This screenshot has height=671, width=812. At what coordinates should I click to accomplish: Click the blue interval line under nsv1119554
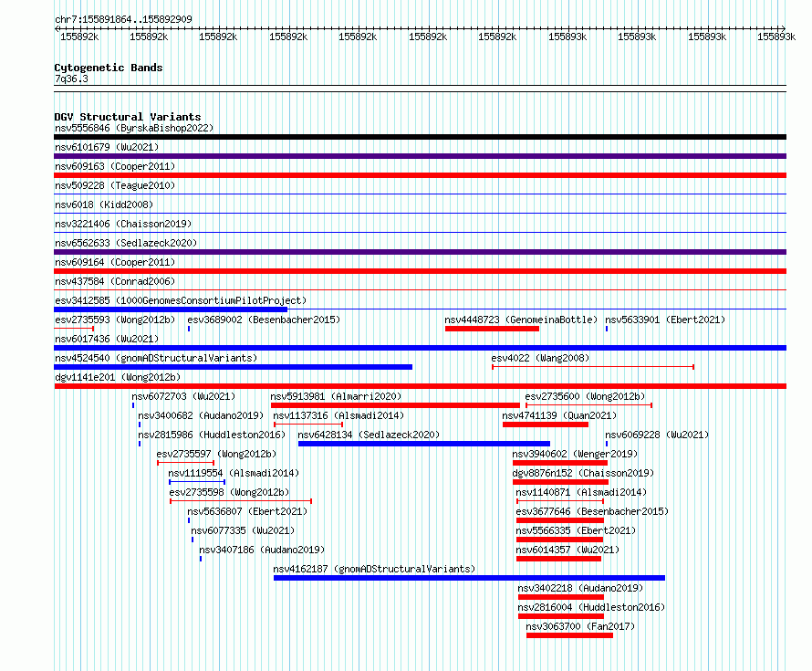pyautogui.click(x=197, y=482)
